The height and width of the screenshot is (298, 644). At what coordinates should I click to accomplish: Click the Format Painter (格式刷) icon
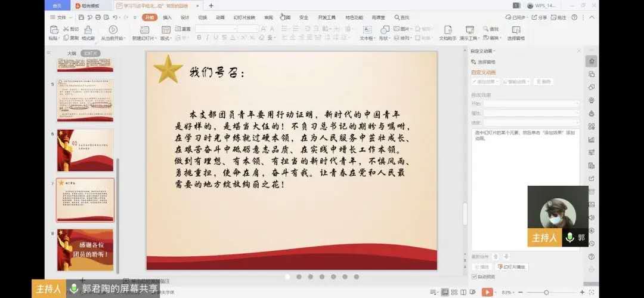88,30
